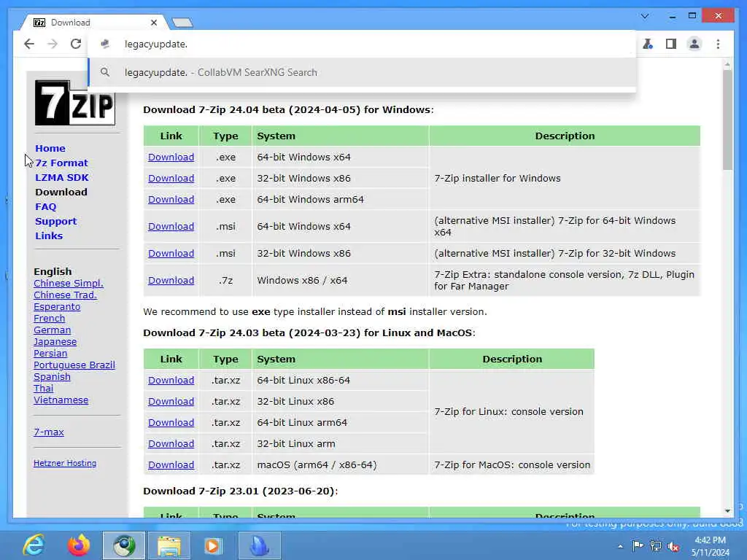Screen dimensions: 747x560
Task: Switch language to Japanese
Action: 55,342
